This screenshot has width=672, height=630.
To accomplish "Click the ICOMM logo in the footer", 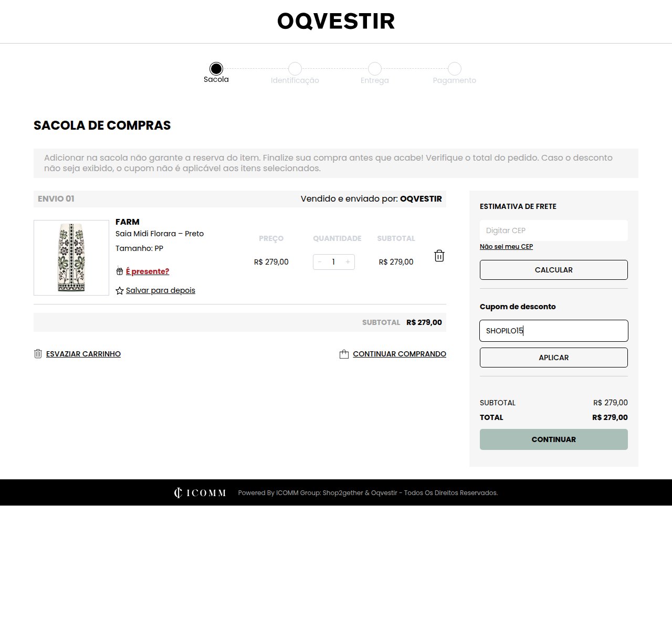I will coord(200,492).
